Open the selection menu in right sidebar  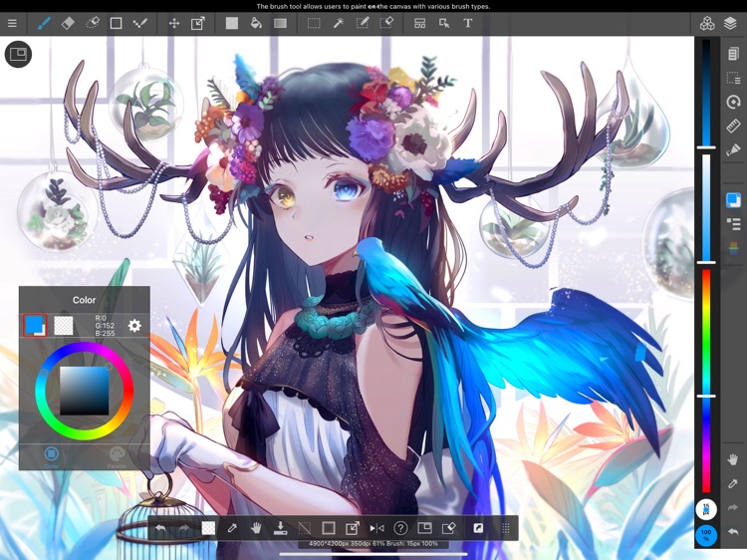733,78
